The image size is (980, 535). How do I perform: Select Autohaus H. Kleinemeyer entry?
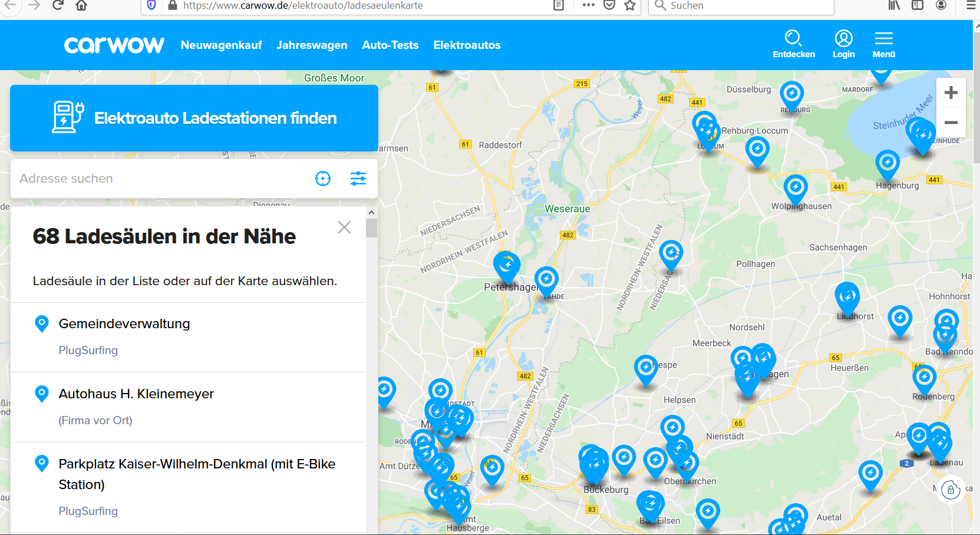click(x=188, y=407)
